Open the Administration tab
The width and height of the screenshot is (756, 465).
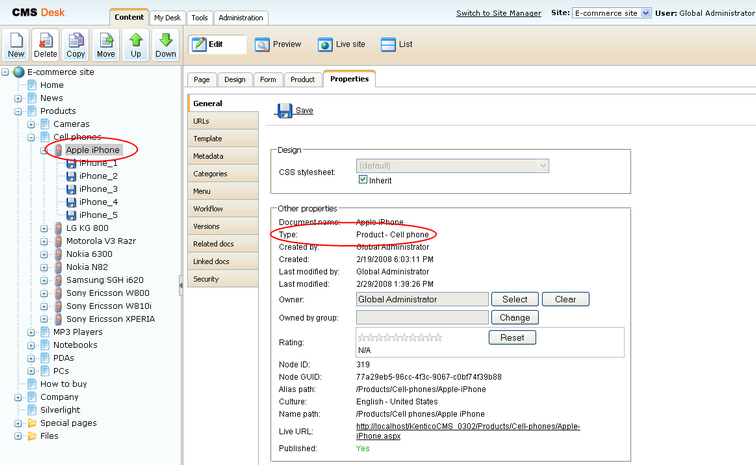point(241,18)
